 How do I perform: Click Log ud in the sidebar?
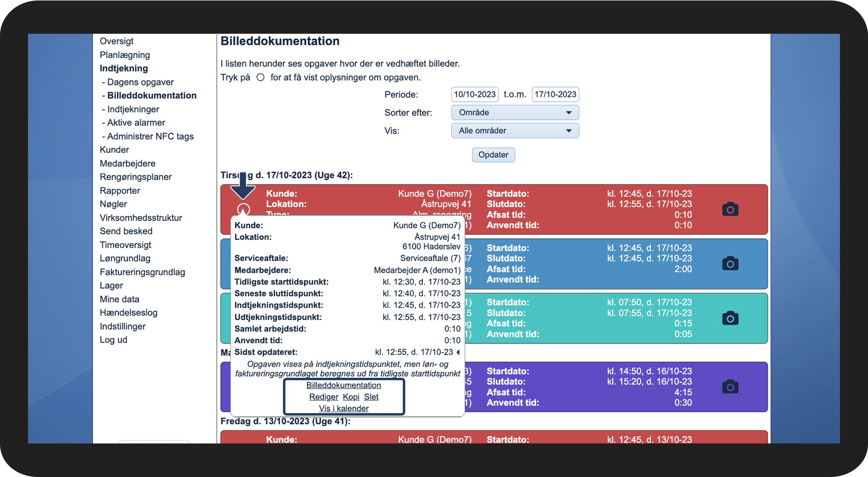[x=113, y=340]
